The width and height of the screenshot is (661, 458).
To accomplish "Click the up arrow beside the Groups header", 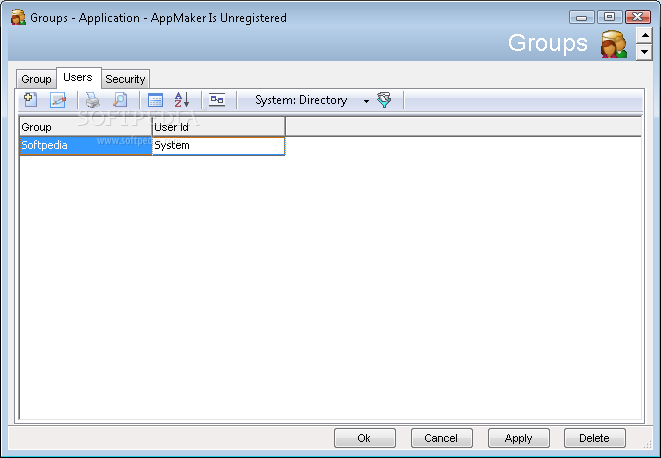I will 644,35.
